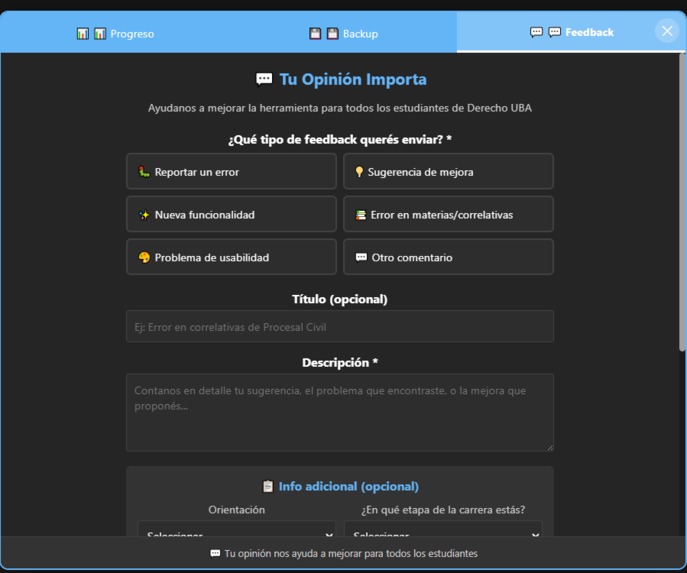Pick 'Otro comentario' option
687x573 pixels.
(x=448, y=257)
